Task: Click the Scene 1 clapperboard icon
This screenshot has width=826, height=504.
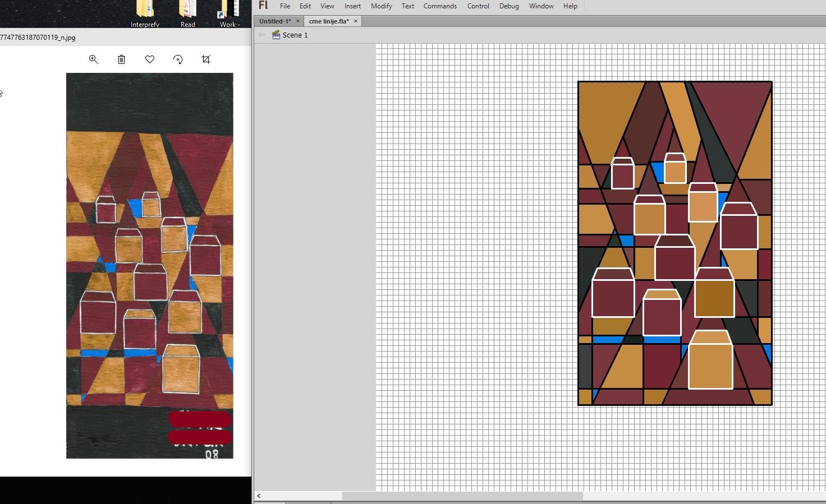Action: click(276, 35)
